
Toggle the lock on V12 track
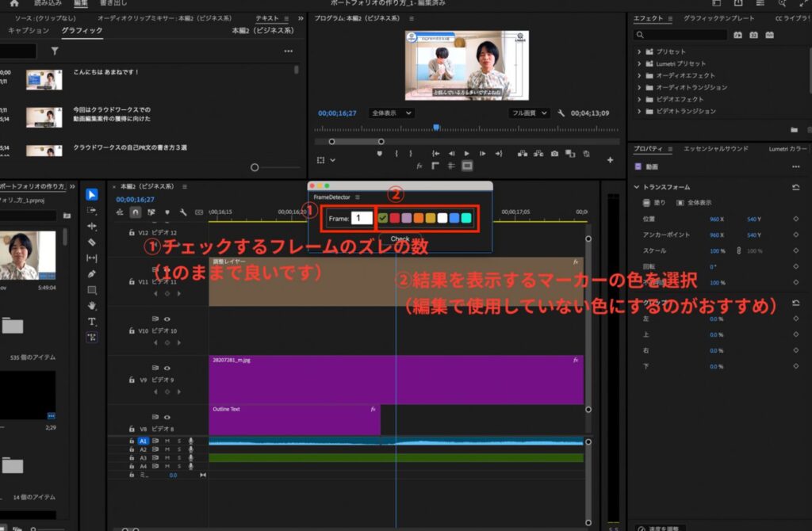[x=132, y=233]
